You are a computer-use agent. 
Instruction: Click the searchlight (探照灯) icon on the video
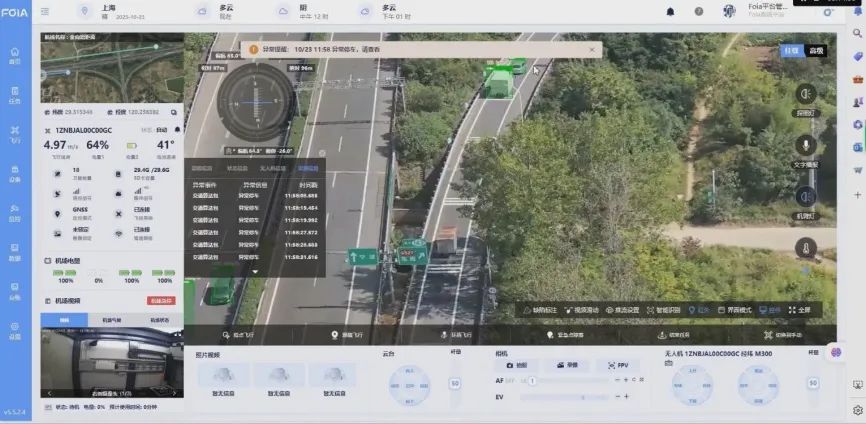click(x=805, y=93)
